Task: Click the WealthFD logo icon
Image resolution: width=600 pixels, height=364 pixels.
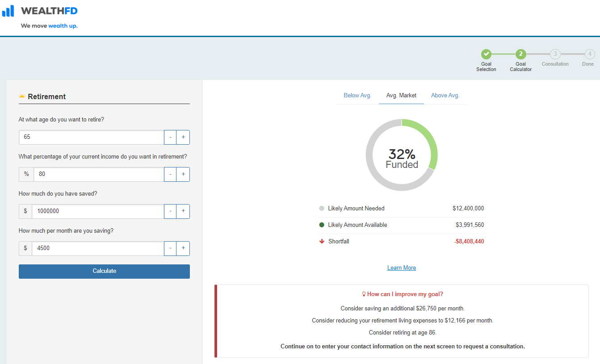Action: [8, 11]
